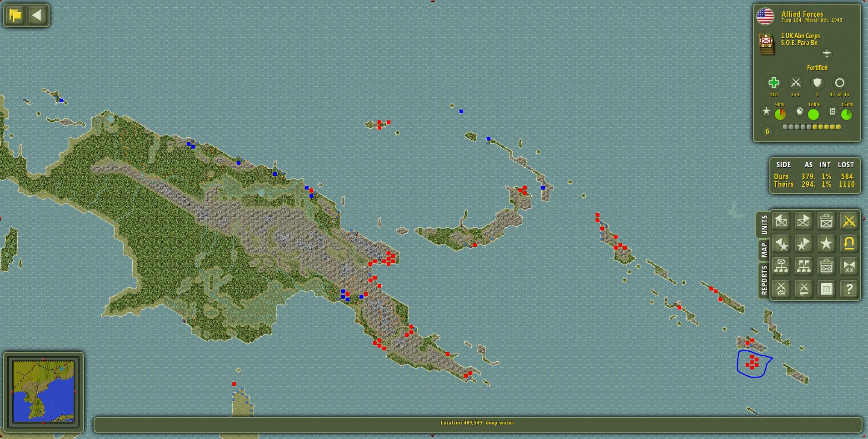
Task: Click the white ring movement icon
Action: 839,83
